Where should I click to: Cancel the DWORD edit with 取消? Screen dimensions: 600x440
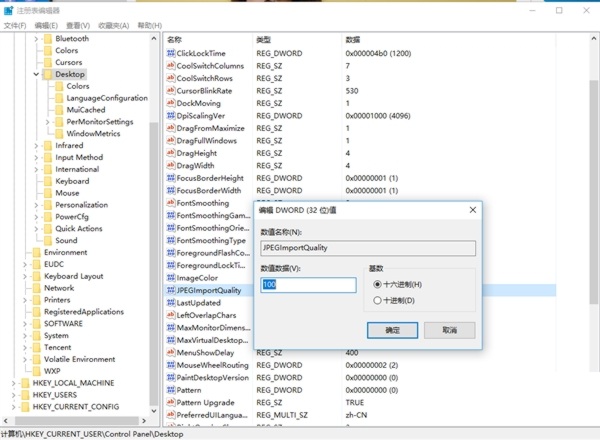pos(450,330)
